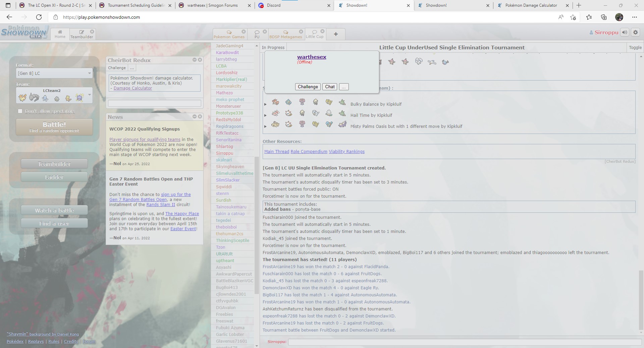The height and width of the screenshot is (348, 644).
Task: Open the options gear icon
Action: pos(635,32)
